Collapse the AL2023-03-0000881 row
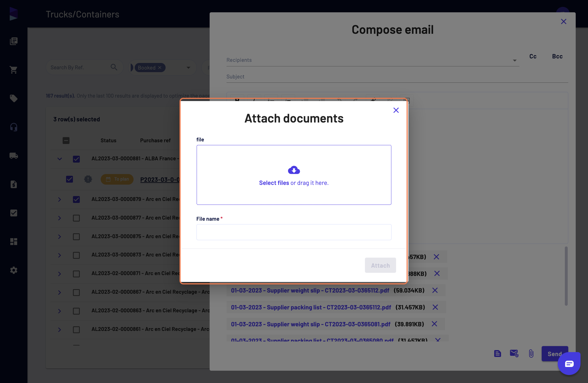The image size is (588, 383). [x=59, y=159]
